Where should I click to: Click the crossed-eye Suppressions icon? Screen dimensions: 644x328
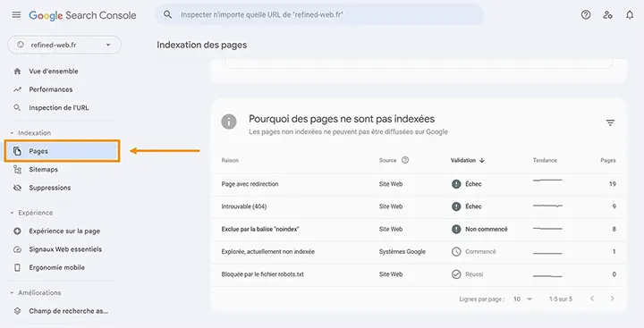point(17,188)
